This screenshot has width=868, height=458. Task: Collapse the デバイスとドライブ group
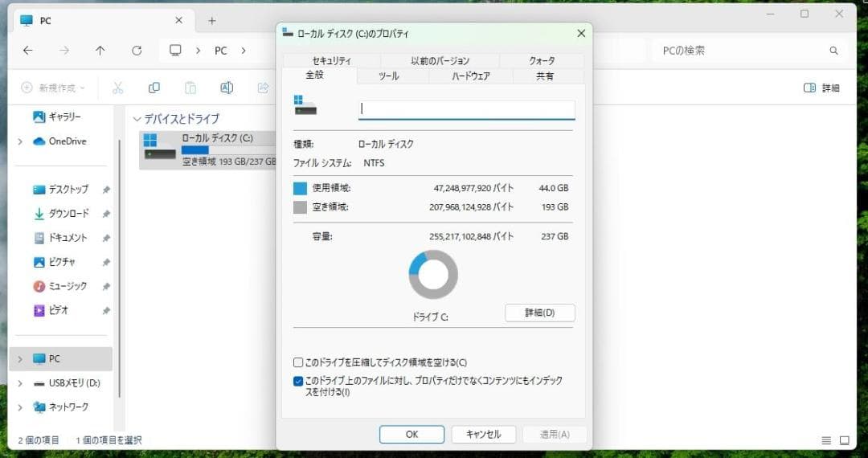[137, 119]
